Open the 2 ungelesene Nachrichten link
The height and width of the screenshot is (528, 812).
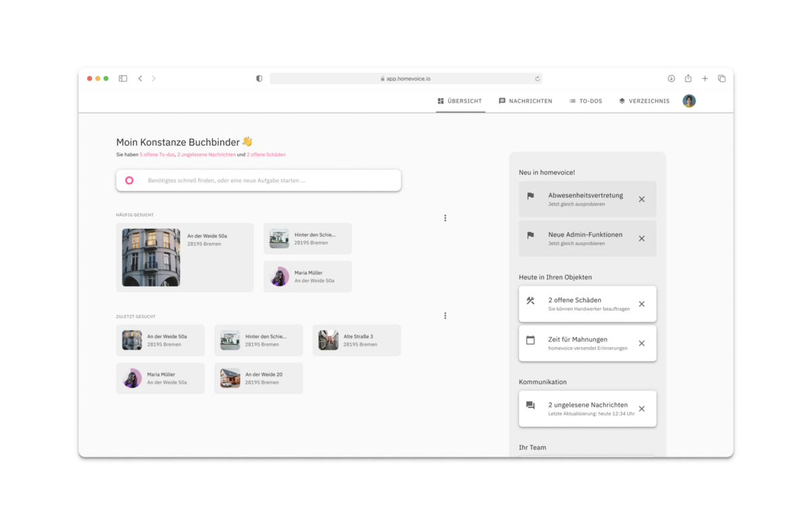pyautogui.click(x=206, y=154)
